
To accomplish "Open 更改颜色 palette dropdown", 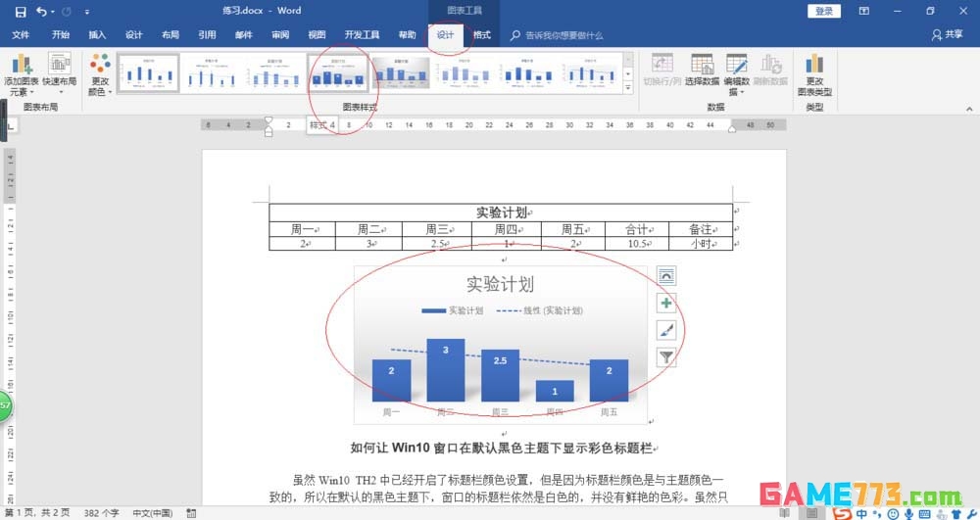I will pyautogui.click(x=99, y=74).
